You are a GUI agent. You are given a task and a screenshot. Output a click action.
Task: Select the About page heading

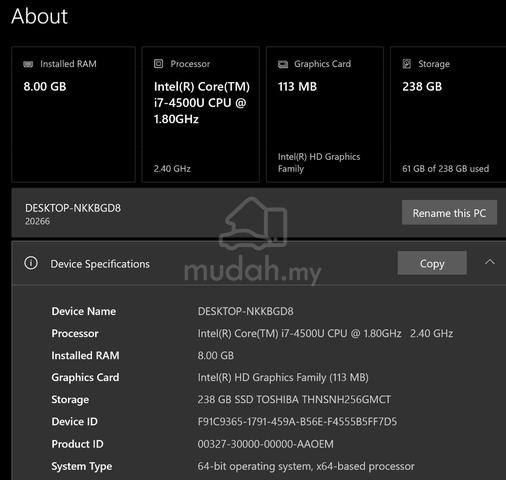coord(39,16)
